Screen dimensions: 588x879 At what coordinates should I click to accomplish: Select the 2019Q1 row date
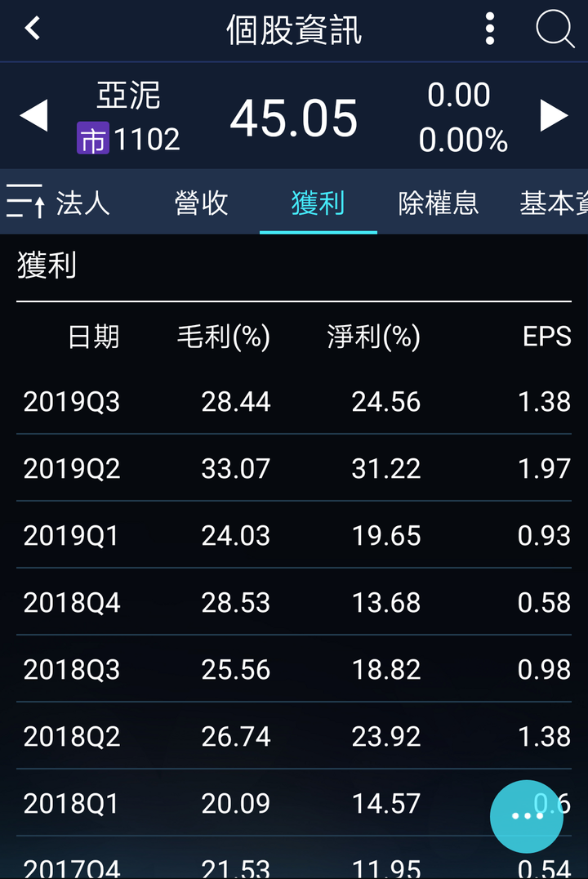point(71,536)
